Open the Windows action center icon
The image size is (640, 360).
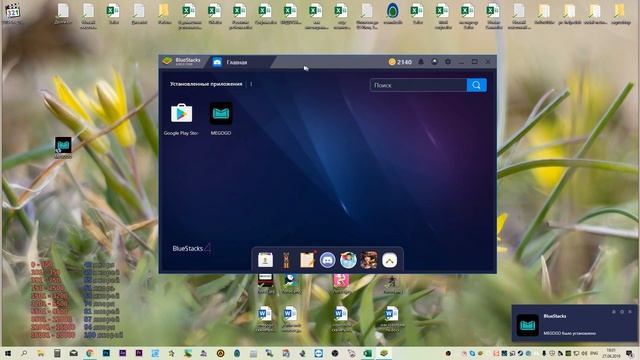[630, 353]
